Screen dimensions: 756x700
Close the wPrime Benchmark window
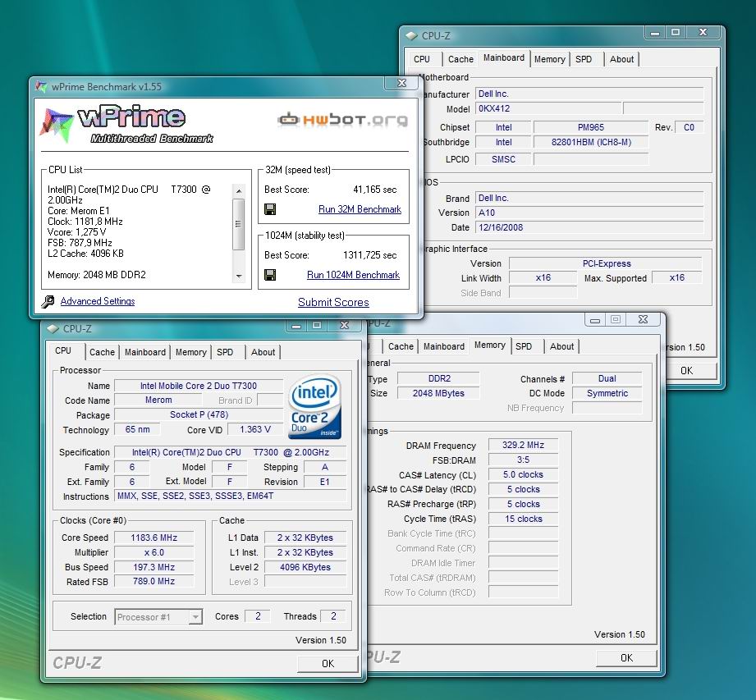(x=401, y=83)
